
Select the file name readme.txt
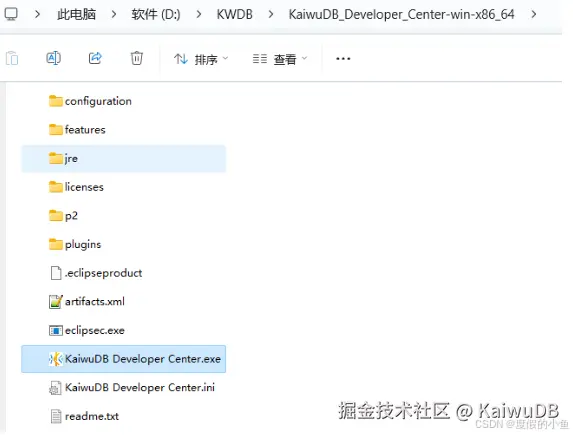click(x=92, y=416)
